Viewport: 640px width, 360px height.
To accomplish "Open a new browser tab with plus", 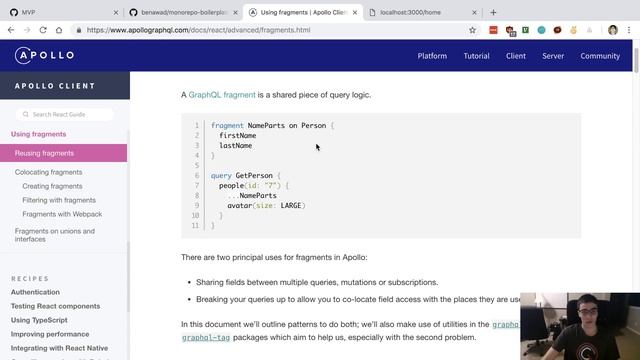I will pos(493,12).
